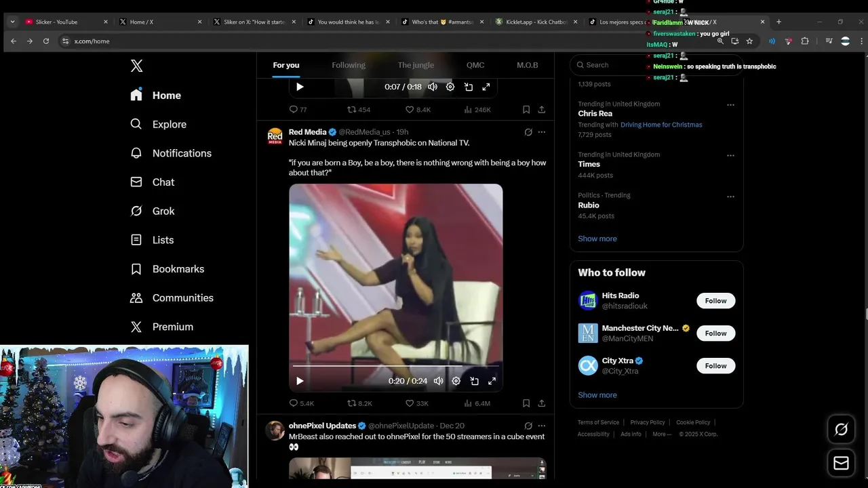Reply to the Red Media post
Viewport: 868px width, 488px height.
pos(301,403)
